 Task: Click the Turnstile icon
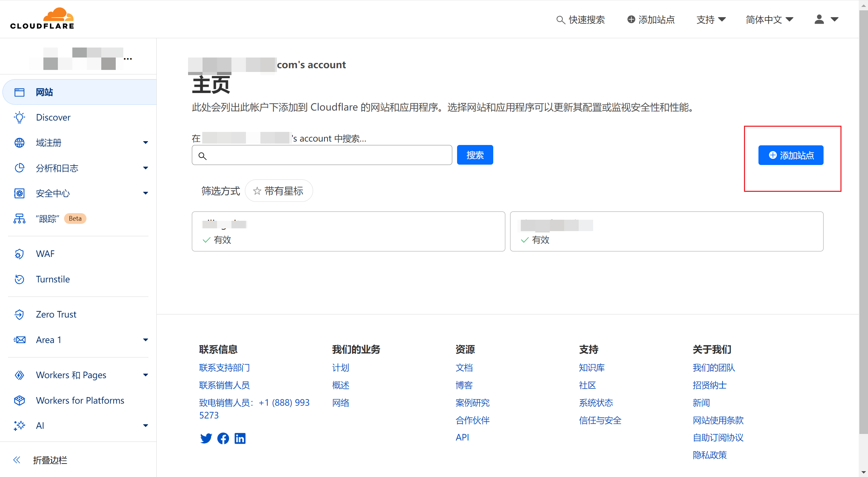(20, 279)
